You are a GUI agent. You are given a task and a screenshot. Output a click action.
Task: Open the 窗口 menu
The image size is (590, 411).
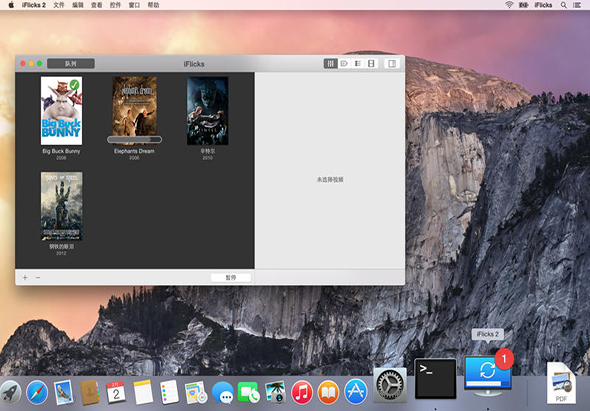[x=134, y=5]
